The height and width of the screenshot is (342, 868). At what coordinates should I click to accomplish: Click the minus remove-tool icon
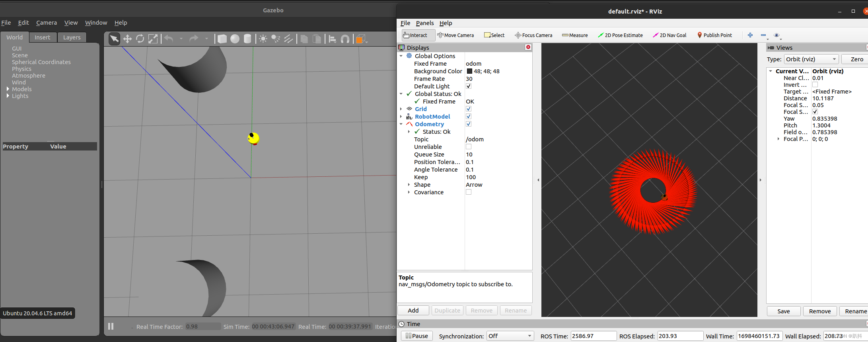point(763,35)
